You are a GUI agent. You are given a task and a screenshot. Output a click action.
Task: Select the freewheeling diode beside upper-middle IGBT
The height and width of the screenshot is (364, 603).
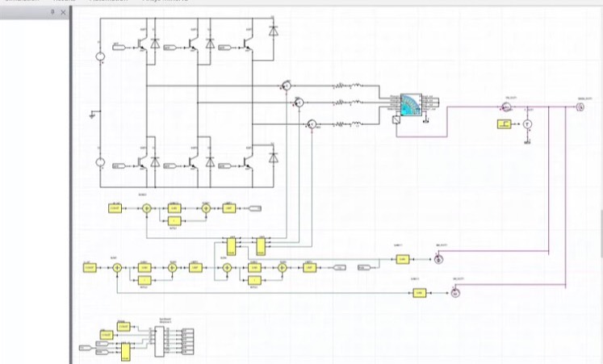(x=210, y=44)
